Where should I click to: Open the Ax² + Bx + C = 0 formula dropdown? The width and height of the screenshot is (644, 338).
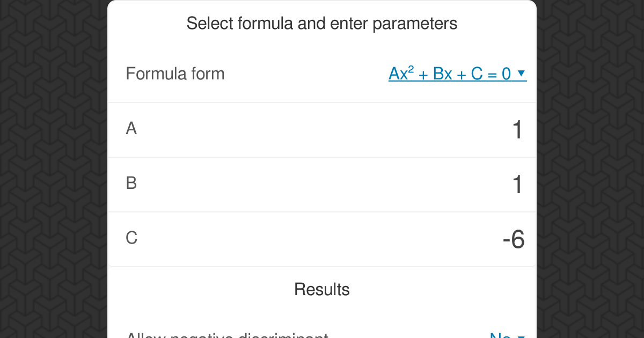pos(450,74)
